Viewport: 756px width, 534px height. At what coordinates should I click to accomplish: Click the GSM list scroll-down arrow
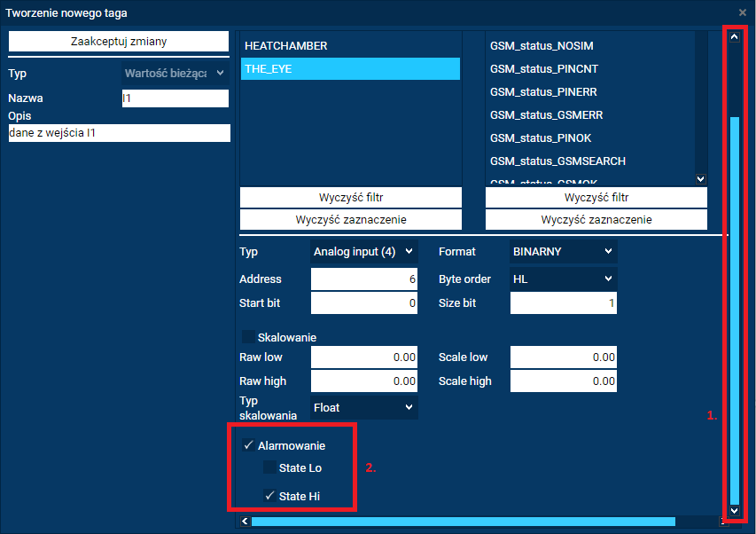(701, 179)
